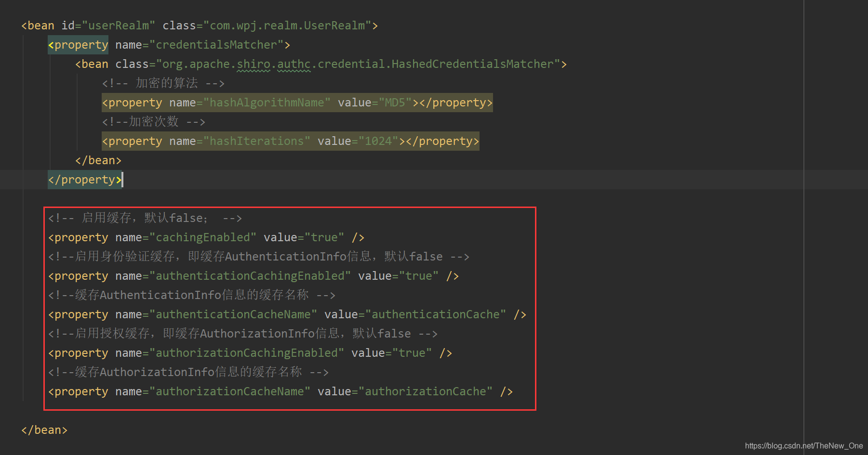868x455 pixels.
Task: Click the 缓存AuthorizationInfo信息的缓存名称 comment
Action: tap(188, 372)
